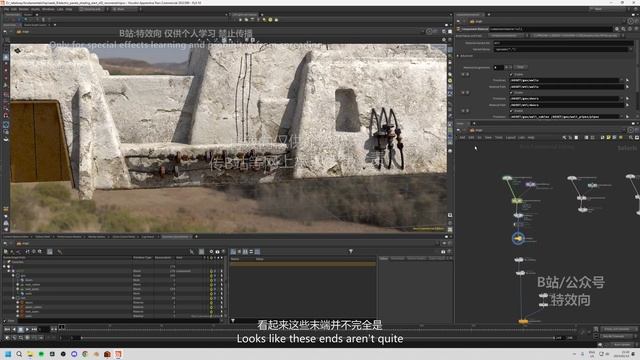640x360 pixels.
Task: Jump to the first frame in the playbar
Action: 7,329
